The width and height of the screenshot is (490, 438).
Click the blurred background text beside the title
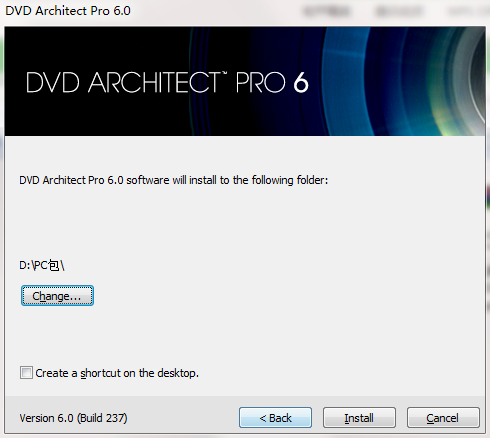pos(393,11)
